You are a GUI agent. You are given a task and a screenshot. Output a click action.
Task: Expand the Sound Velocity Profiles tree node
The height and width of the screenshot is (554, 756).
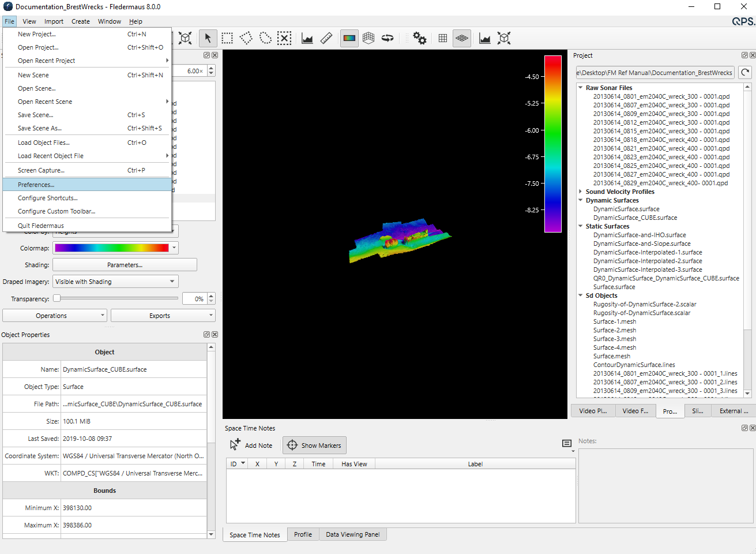click(580, 192)
